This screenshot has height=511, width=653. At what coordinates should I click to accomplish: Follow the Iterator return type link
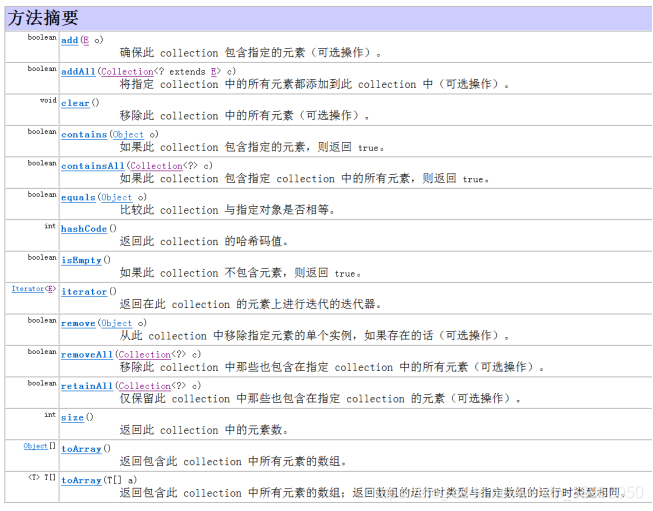[27, 289]
